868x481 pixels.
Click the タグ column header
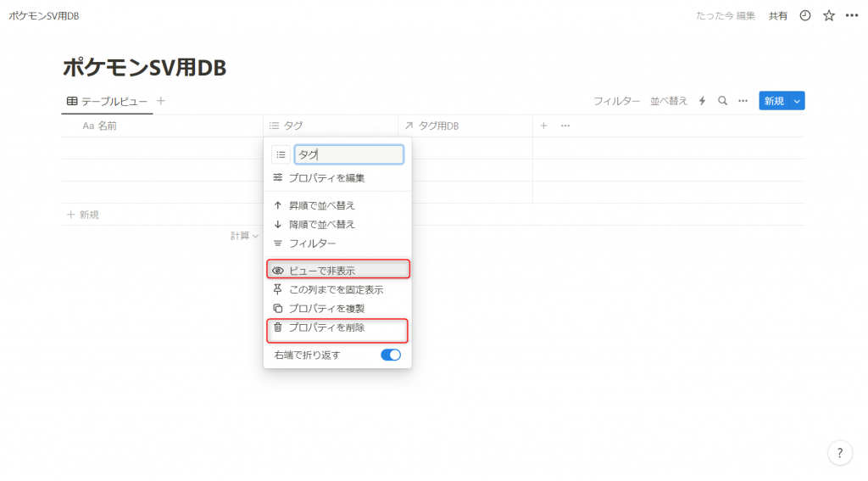point(331,126)
